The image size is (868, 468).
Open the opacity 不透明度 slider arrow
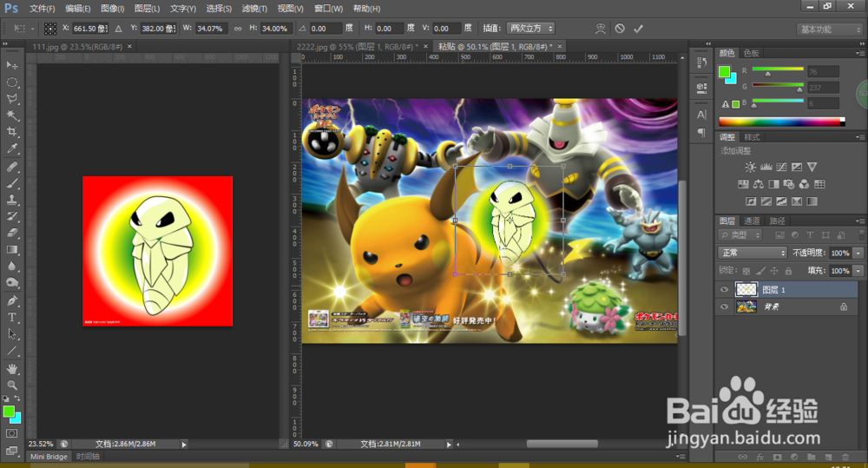tap(858, 253)
